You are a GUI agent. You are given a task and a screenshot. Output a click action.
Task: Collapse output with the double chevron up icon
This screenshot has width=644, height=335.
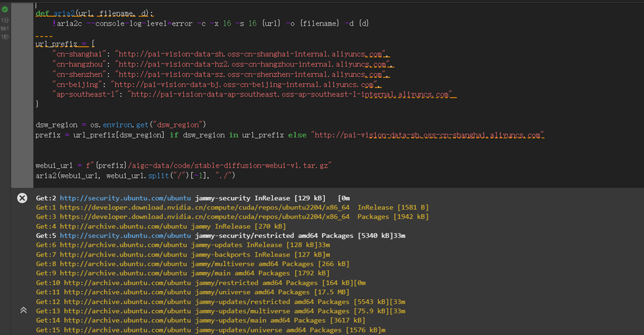pyautogui.click(x=23, y=310)
